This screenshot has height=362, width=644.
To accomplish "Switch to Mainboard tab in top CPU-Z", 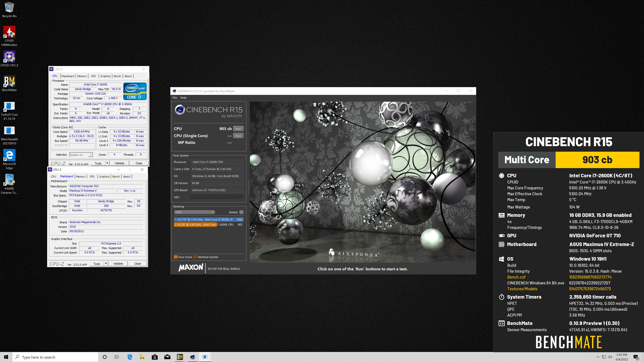I will [x=68, y=76].
